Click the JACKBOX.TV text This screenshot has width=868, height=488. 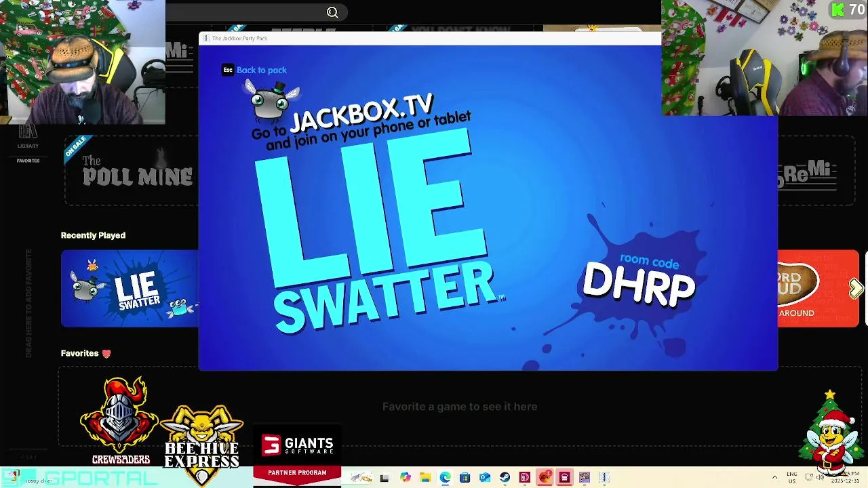361,113
